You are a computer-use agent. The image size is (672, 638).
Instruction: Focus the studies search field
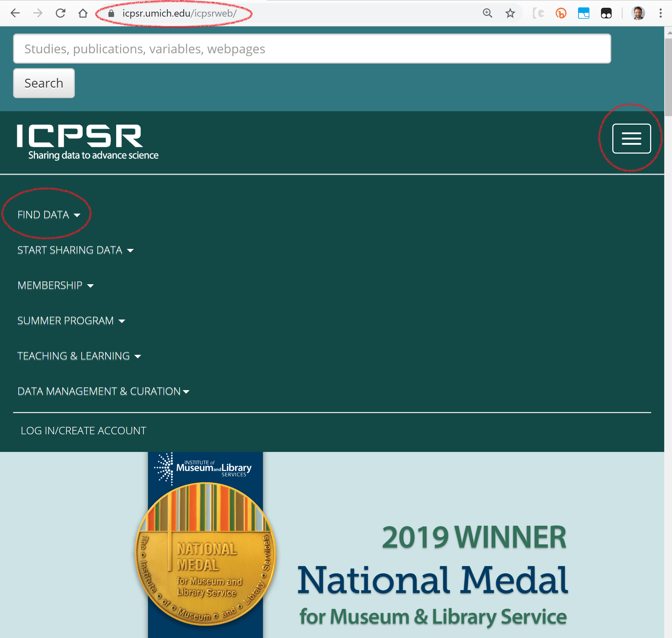click(x=312, y=49)
